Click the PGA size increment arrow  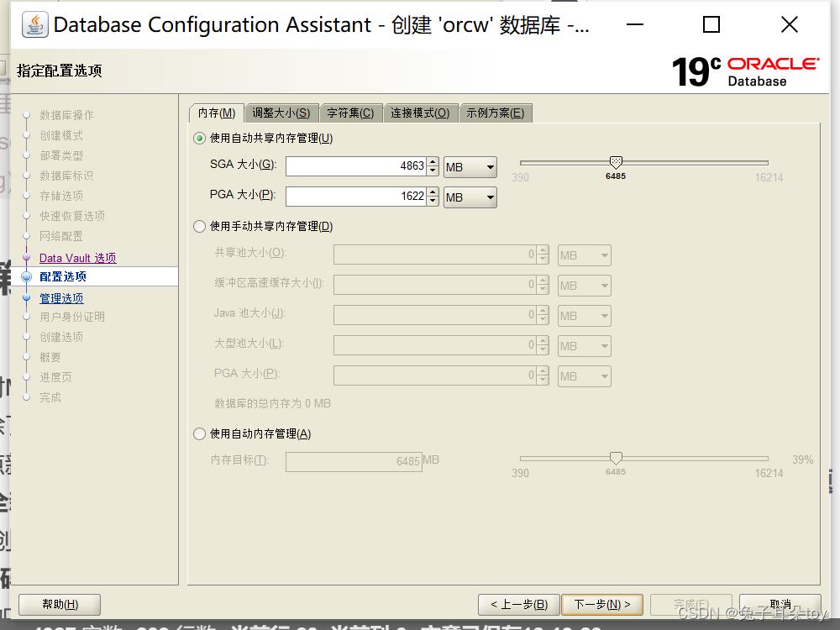coord(433,192)
